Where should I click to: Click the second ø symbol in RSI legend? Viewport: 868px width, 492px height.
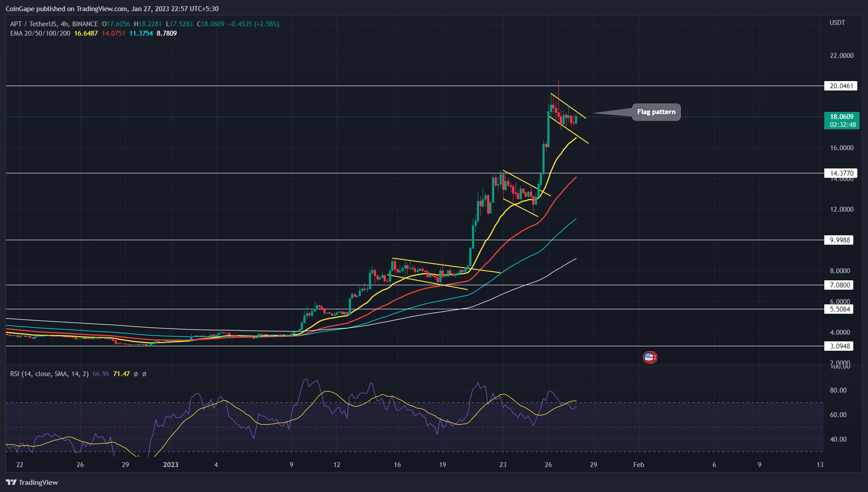click(x=144, y=374)
